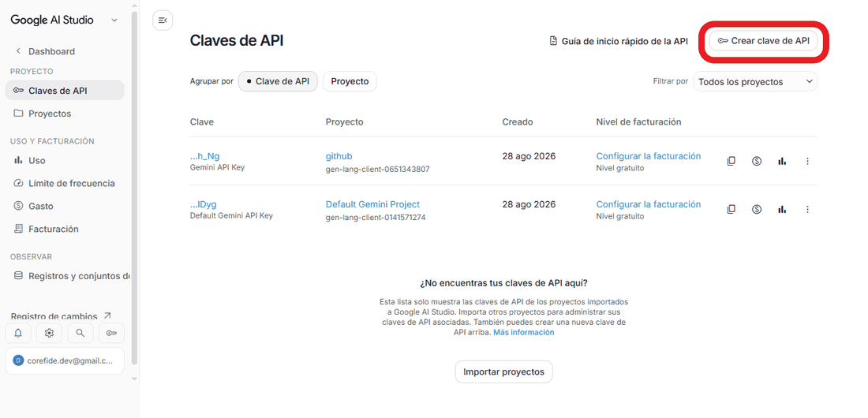Viewport: 868px width, 418px height.
Task: Open more options for ...IDyg key
Action: 807,209
